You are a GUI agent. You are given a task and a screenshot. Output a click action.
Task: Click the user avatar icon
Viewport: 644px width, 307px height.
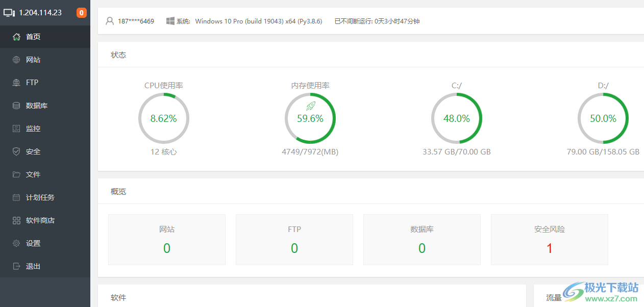pos(110,21)
